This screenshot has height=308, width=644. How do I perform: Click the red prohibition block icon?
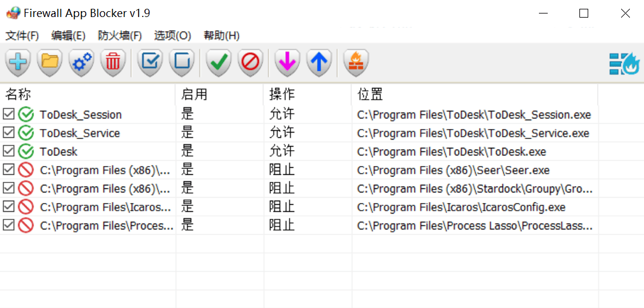(250, 63)
